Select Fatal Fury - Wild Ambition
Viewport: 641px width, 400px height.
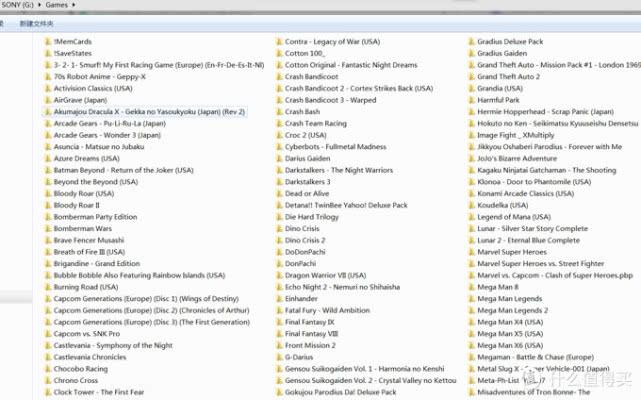327,310
